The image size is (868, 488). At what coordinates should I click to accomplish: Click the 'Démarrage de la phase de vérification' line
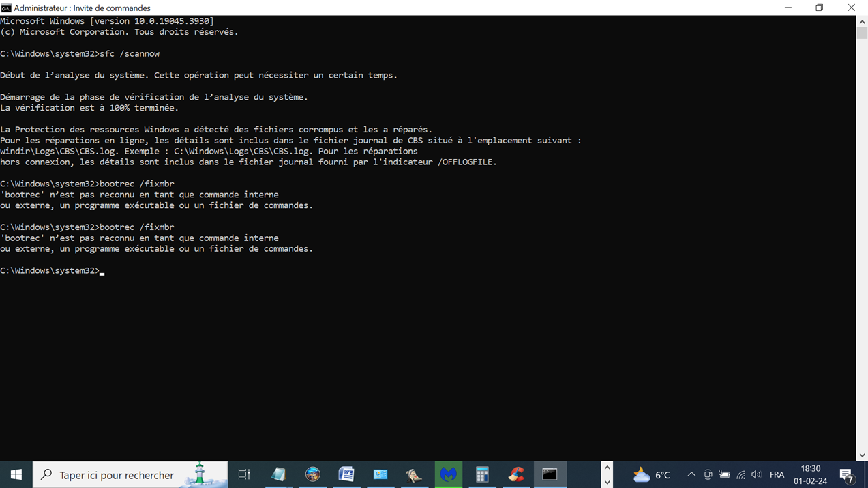154,97
